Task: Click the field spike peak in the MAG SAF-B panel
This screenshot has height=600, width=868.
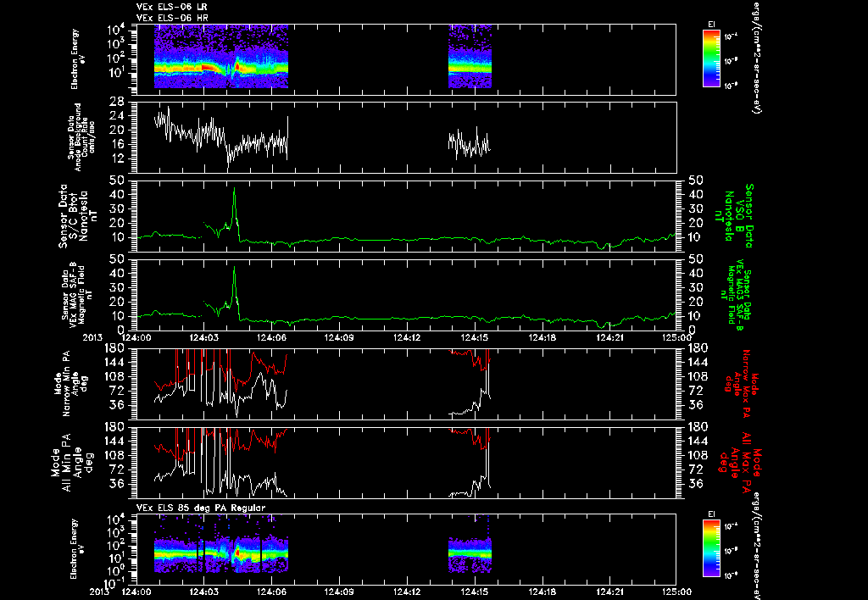Action: coord(234,268)
